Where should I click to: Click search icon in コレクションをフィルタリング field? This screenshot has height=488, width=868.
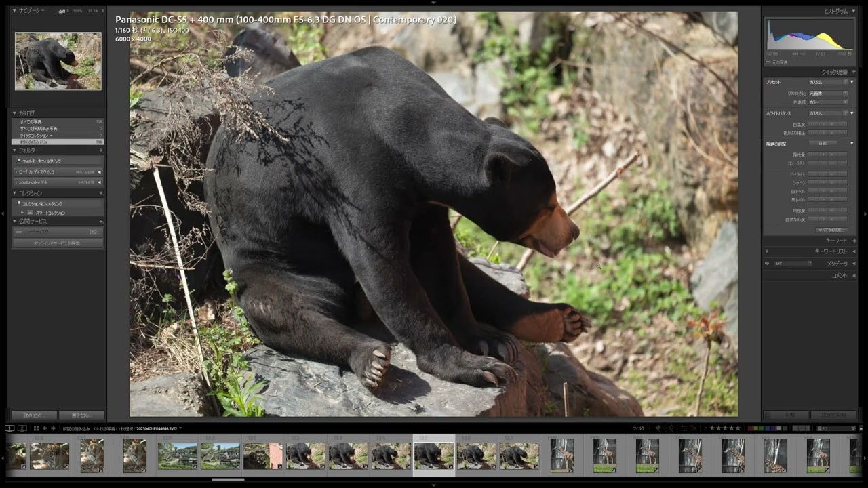tap(19, 203)
